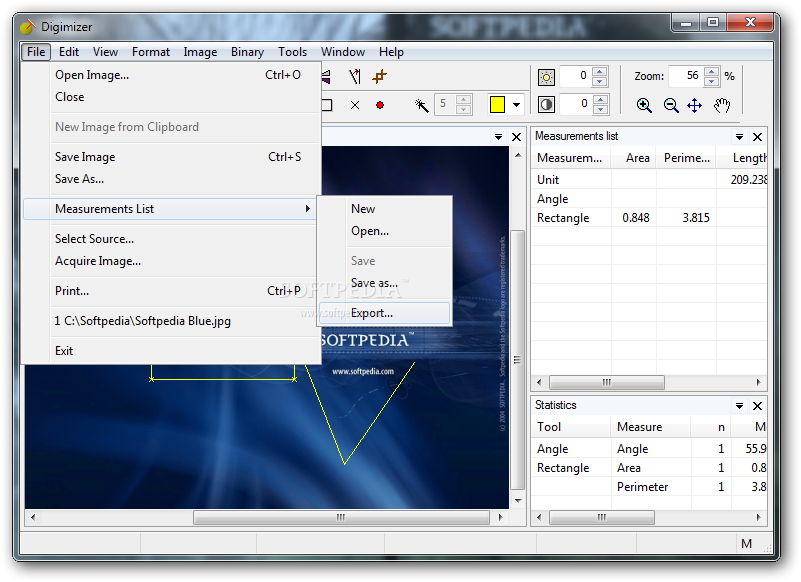Select Print... from the File menu
This screenshot has height=582, width=801.
pyautogui.click(x=172, y=291)
